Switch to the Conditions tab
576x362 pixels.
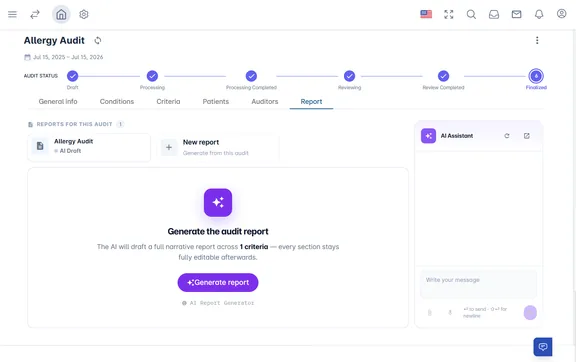[x=117, y=101]
